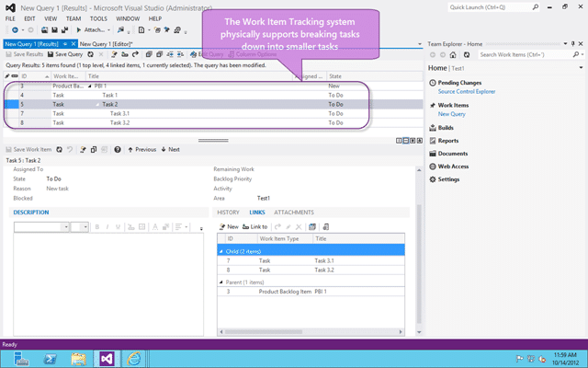
Task: Click the Refresh work item icon
Action: [x=59, y=149]
